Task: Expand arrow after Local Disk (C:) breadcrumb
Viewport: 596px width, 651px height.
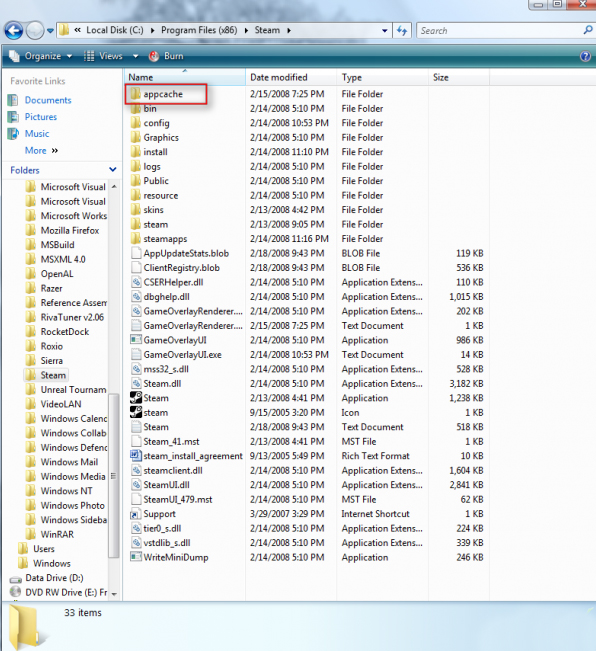Action: click(152, 30)
